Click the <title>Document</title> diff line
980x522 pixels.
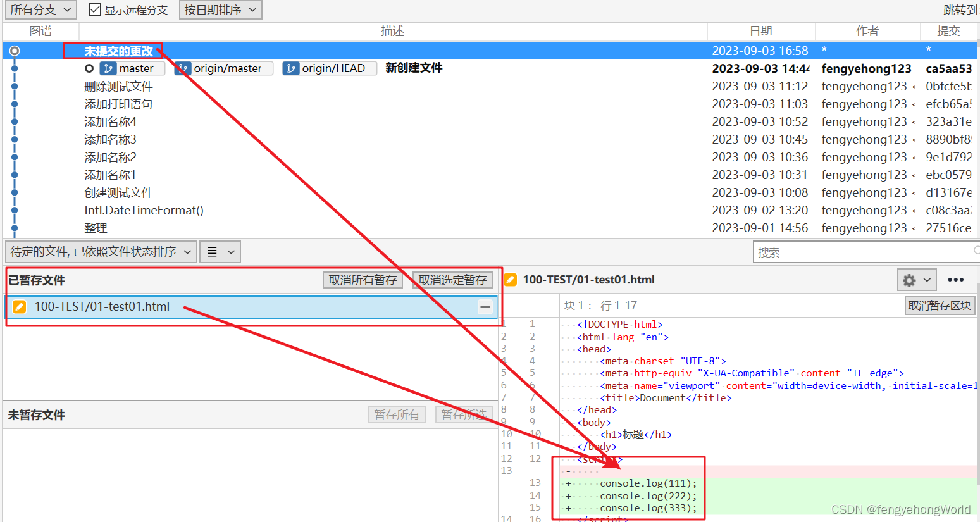(x=666, y=398)
